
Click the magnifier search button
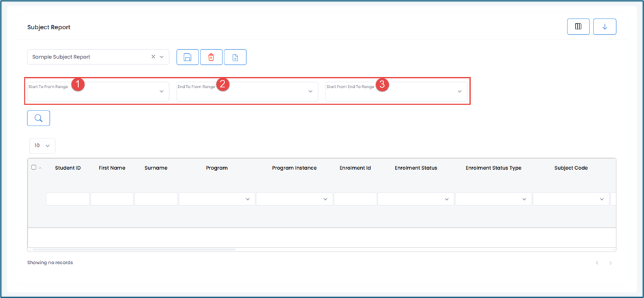(x=38, y=119)
